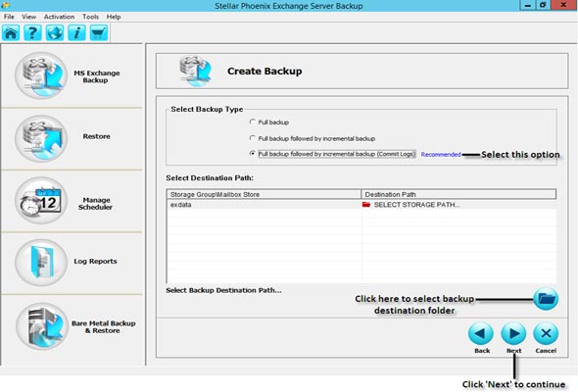
Task: Click the 'Destination Path' column header
Action: (x=458, y=194)
